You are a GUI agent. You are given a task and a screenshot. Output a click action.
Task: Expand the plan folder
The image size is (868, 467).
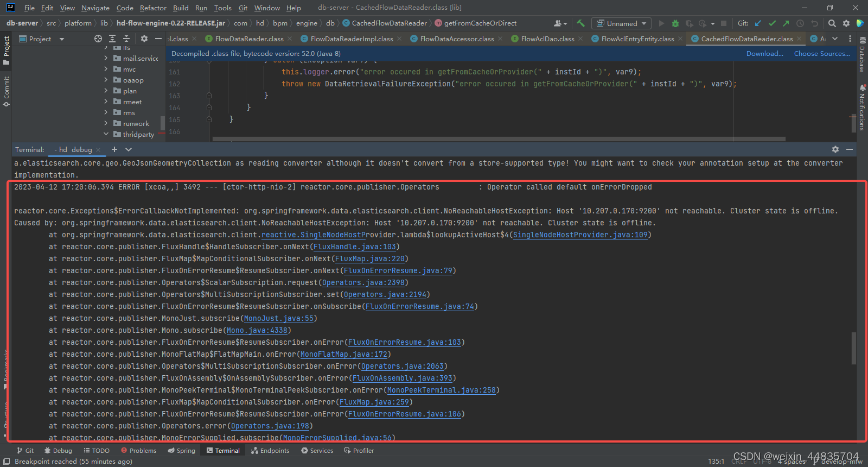pyautogui.click(x=106, y=91)
